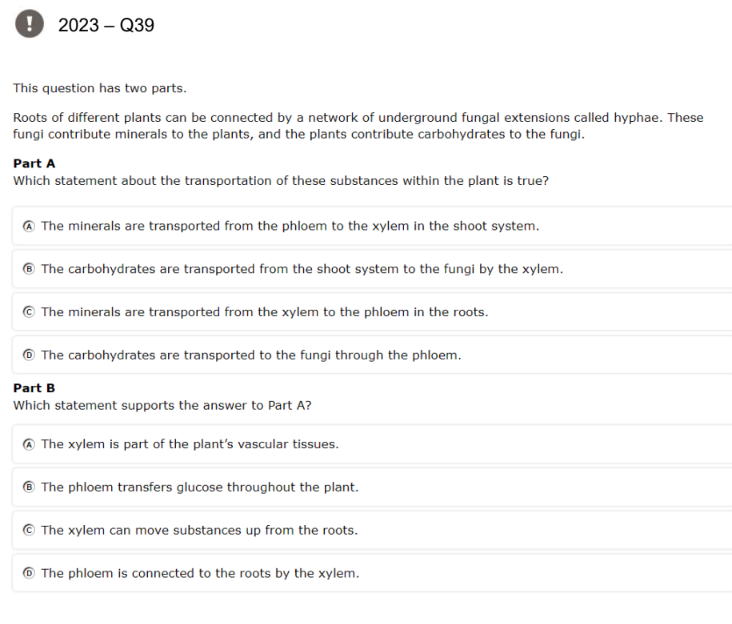The image size is (732, 624).
Task: Choose answer about minerals from phloem to xylem
Action: (372, 226)
